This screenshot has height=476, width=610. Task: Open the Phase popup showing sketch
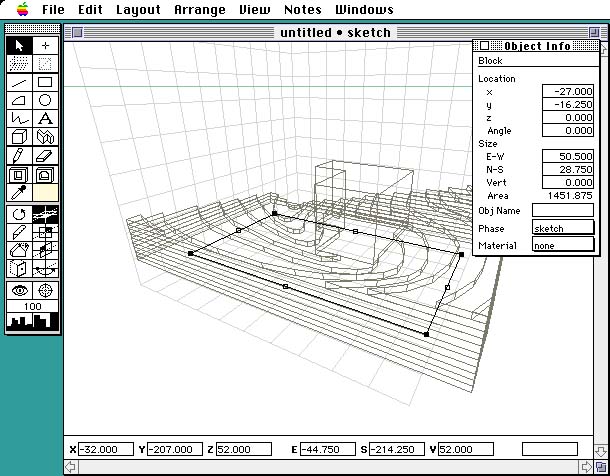(x=563, y=229)
